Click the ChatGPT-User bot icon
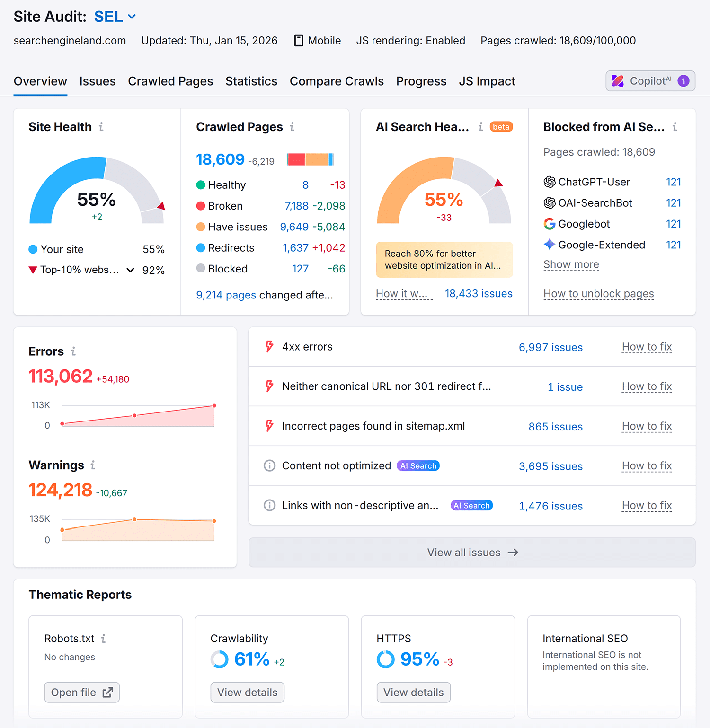The height and width of the screenshot is (728, 710). pos(550,182)
